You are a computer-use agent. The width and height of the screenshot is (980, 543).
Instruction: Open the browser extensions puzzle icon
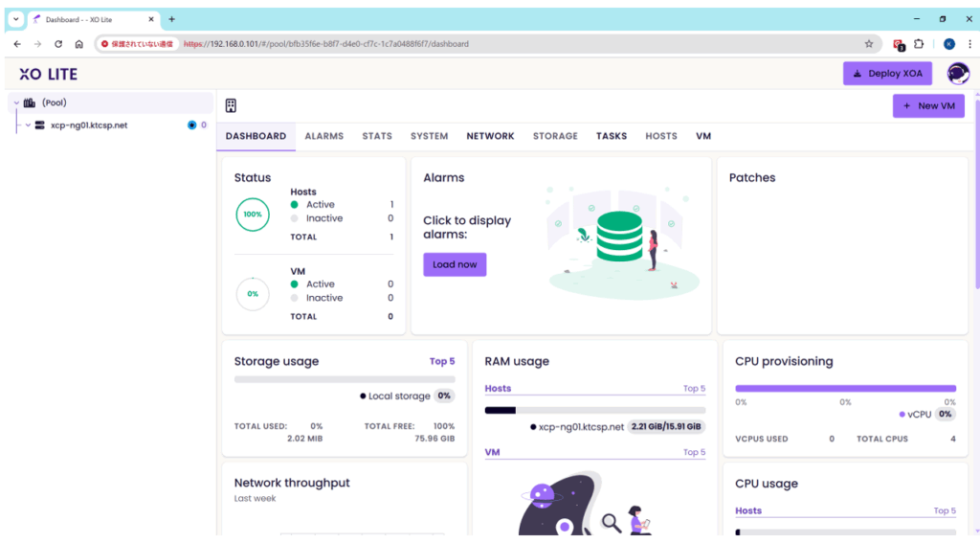click(x=919, y=44)
